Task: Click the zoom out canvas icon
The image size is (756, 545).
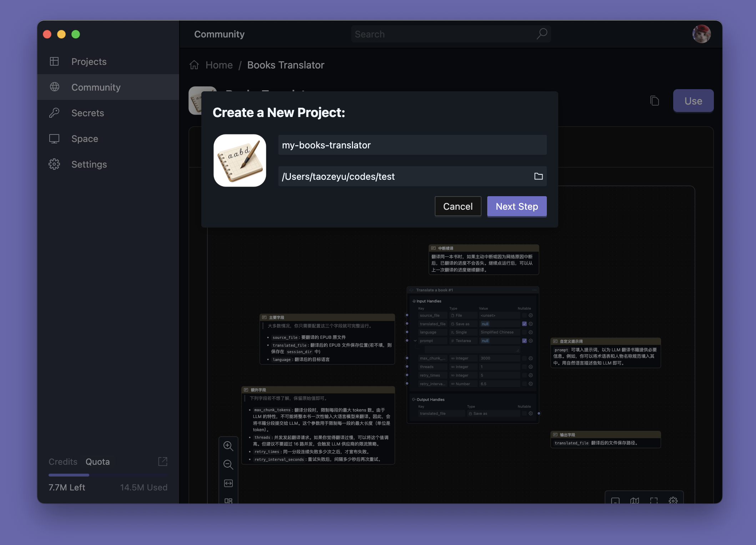Action: click(228, 464)
